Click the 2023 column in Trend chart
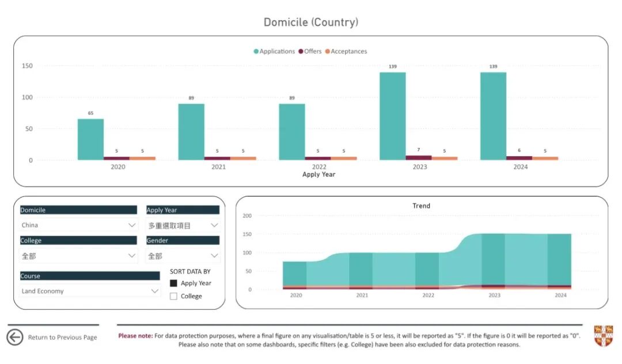Image resolution: width=622 pixels, height=364 pixels. [x=493, y=259]
